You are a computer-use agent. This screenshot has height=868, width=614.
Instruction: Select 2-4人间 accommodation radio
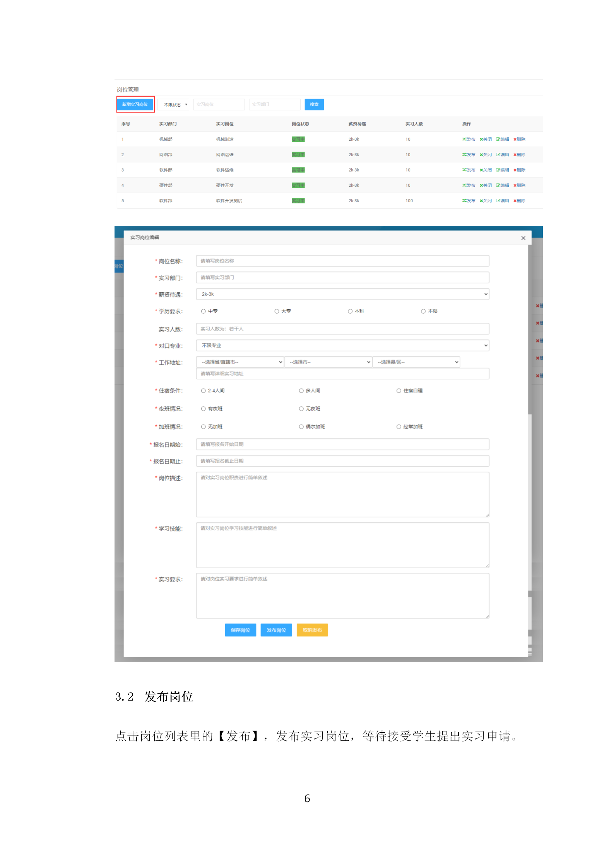pyautogui.click(x=203, y=391)
